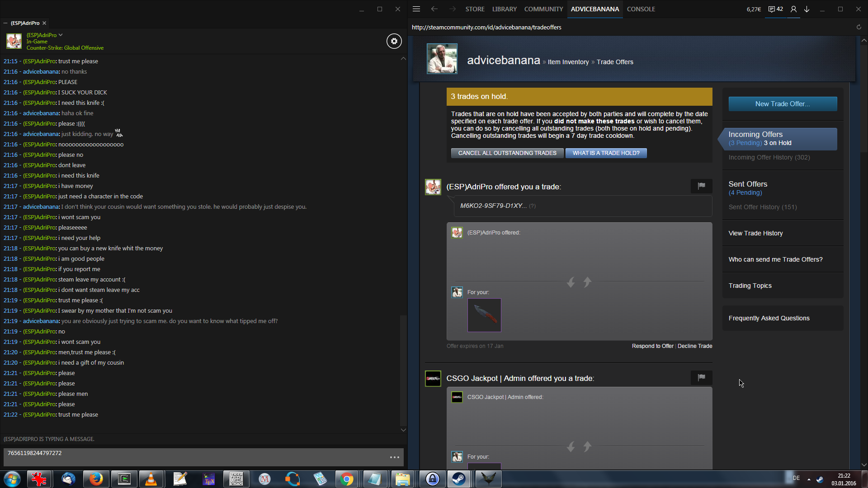Report the (ESP)AdriPro trade offer with flag
The width and height of the screenshot is (868, 488).
pos(701,186)
